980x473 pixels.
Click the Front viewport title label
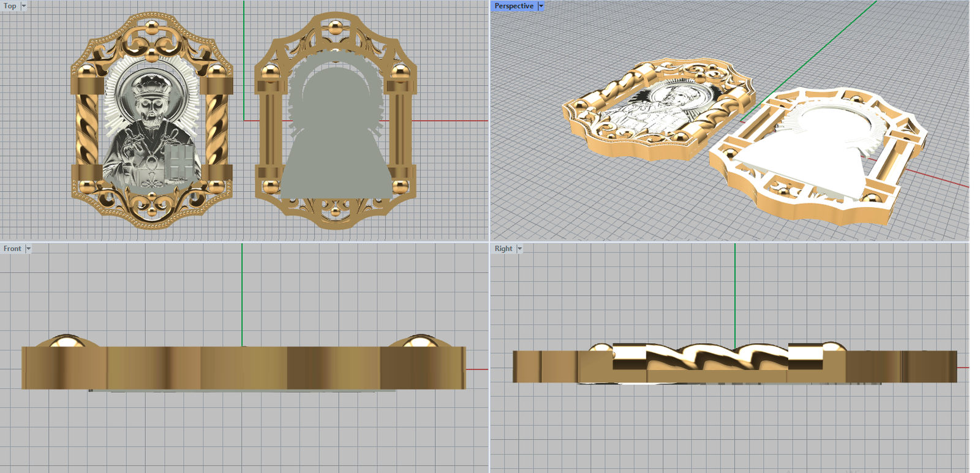pos(12,249)
